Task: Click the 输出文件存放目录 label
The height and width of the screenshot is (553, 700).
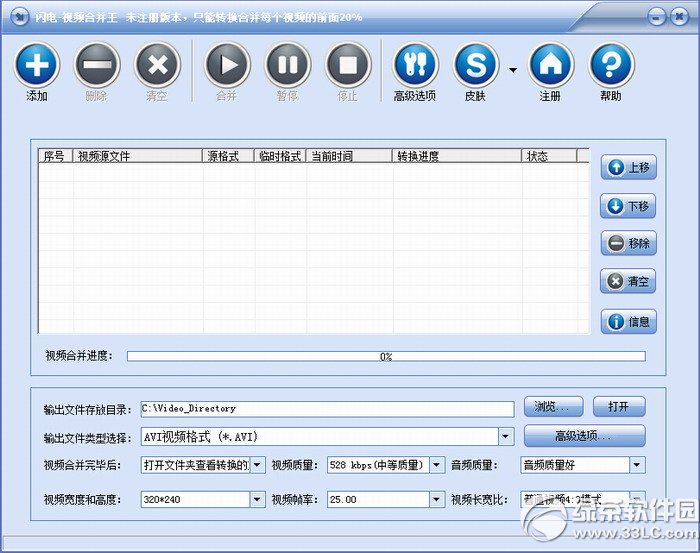Action: pyautogui.click(x=88, y=410)
